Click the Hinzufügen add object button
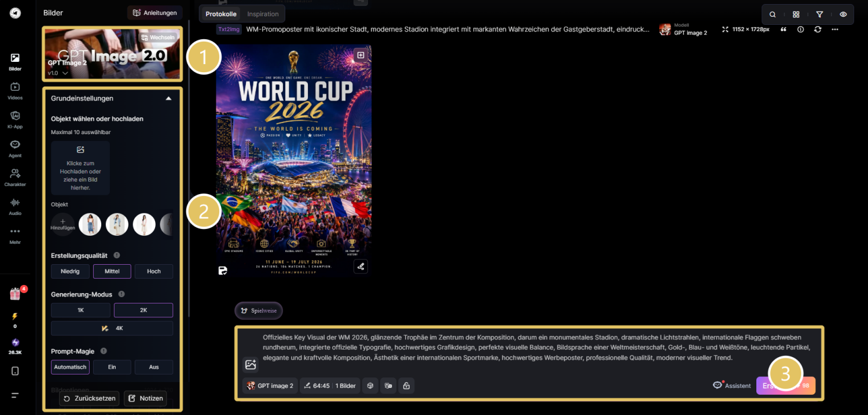868x415 pixels. click(62, 224)
